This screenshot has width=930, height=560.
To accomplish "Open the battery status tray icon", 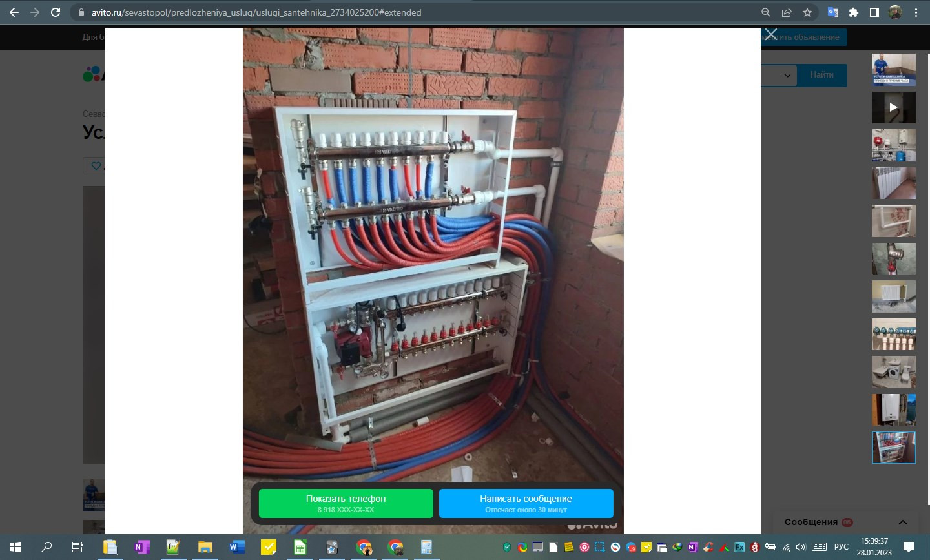I will click(x=770, y=547).
